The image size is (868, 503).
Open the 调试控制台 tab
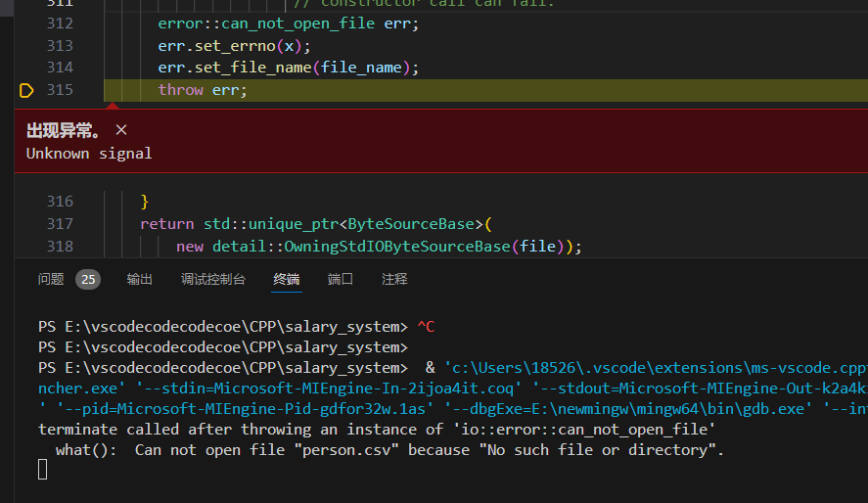pos(213,279)
